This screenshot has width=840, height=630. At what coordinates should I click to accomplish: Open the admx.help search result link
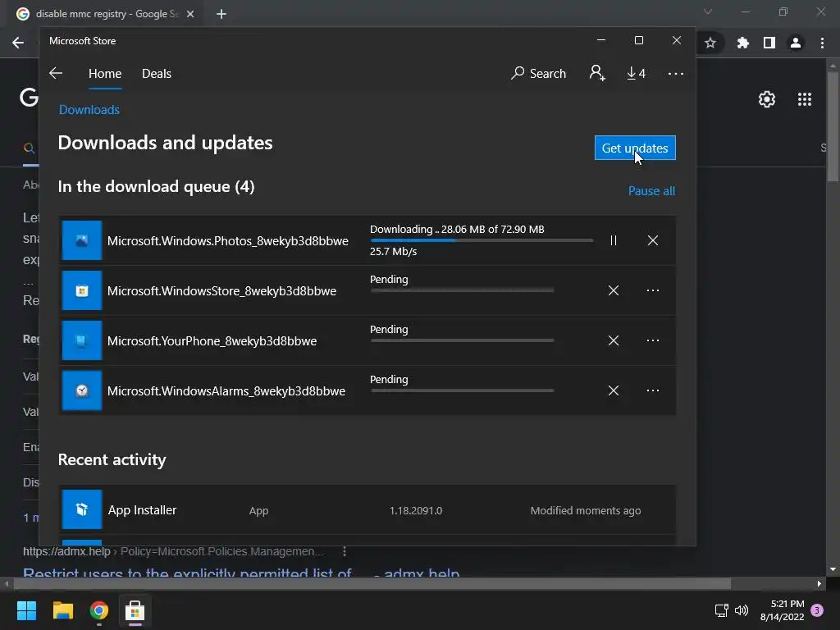coord(241,573)
